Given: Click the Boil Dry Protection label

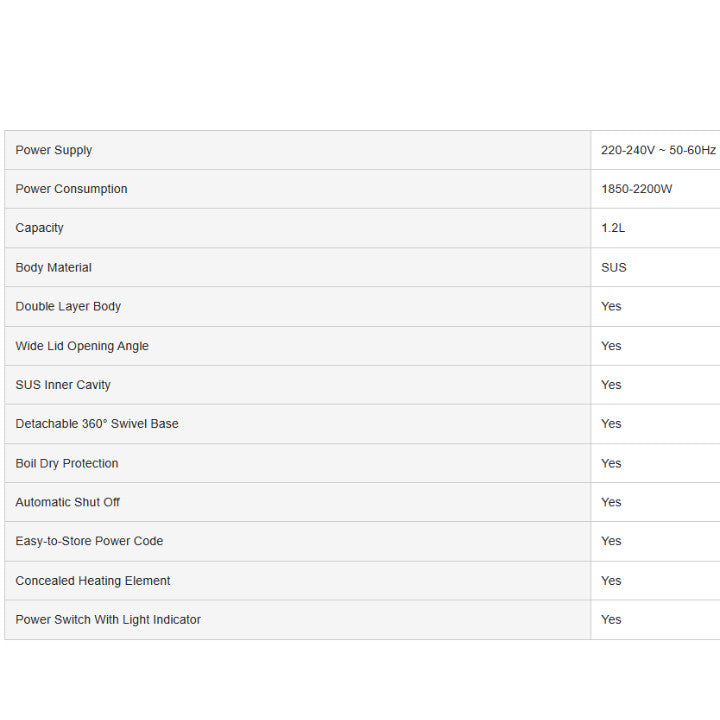Looking at the screenshot, I should click(67, 464).
